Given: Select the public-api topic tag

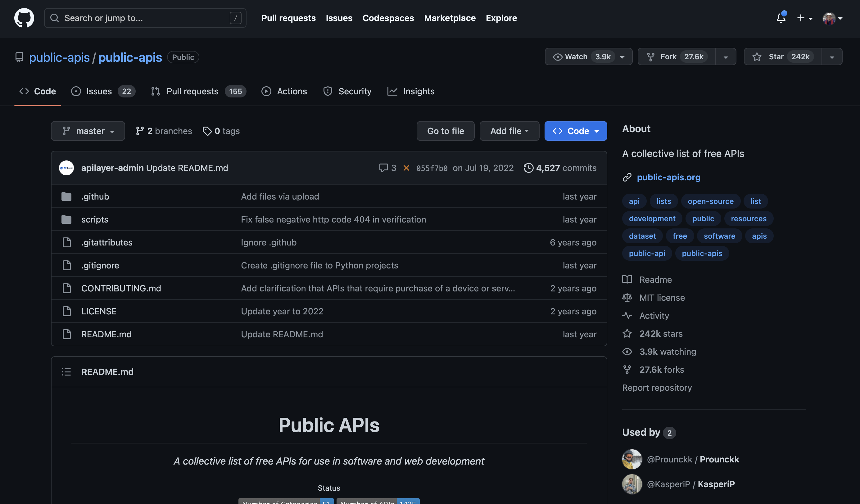Looking at the screenshot, I should pos(647,253).
